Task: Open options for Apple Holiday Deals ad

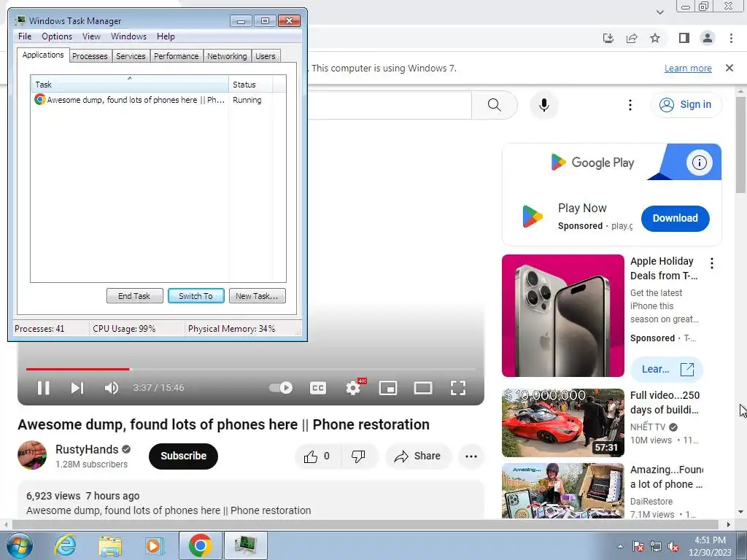Action: (x=712, y=263)
